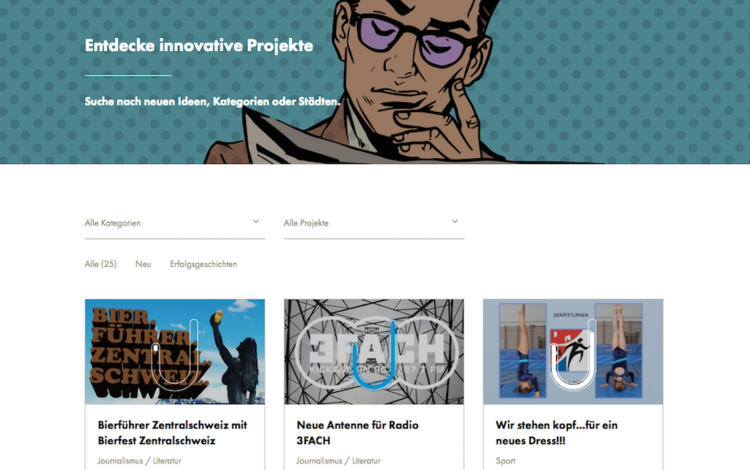Expand the Alle Projekte dropdown
Screen dimensions: 750x470
point(374,223)
